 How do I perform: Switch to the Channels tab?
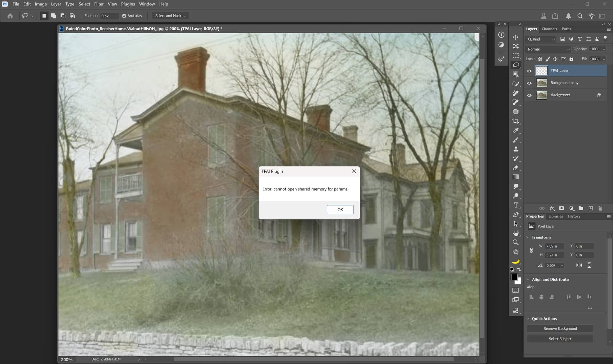point(549,29)
